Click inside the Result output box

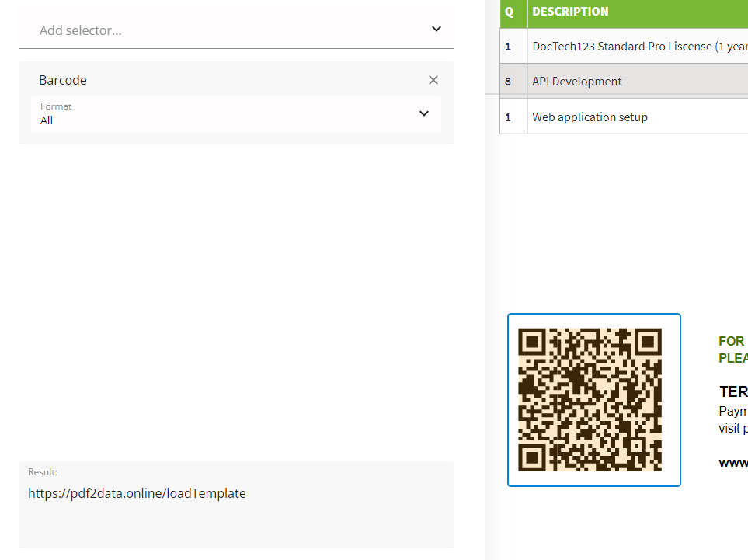tap(235, 520)
